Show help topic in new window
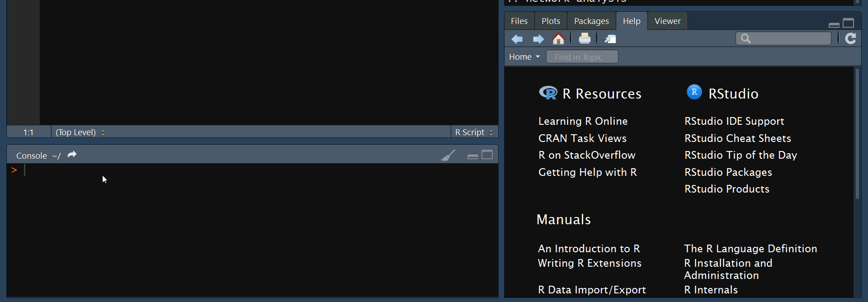 pyautogui.click(x=610, y=39)
